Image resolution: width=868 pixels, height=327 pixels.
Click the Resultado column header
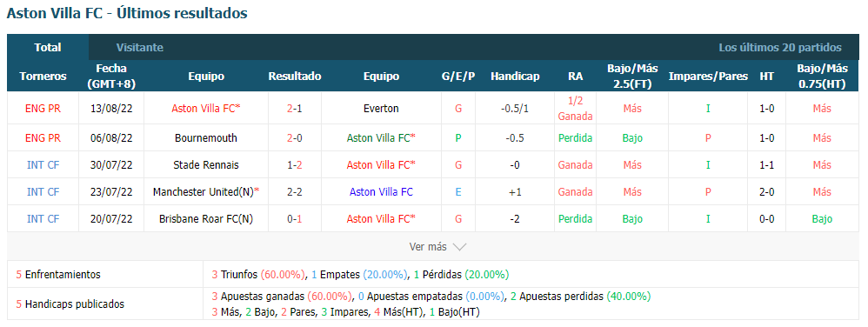pos(295,77)
